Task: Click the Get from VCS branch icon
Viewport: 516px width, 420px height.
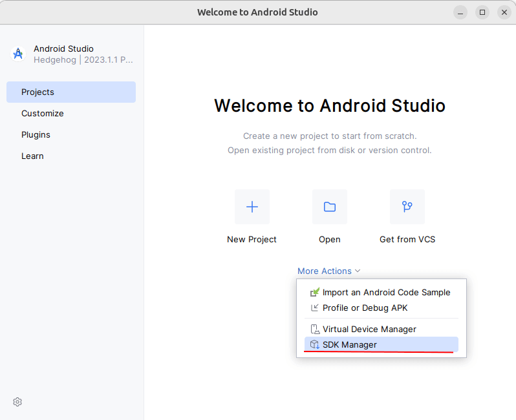Action: [407, 207]
